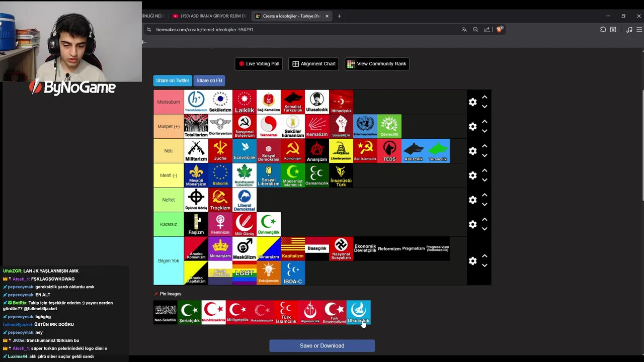Open settings gear for Mensubum row

(472, 102)
